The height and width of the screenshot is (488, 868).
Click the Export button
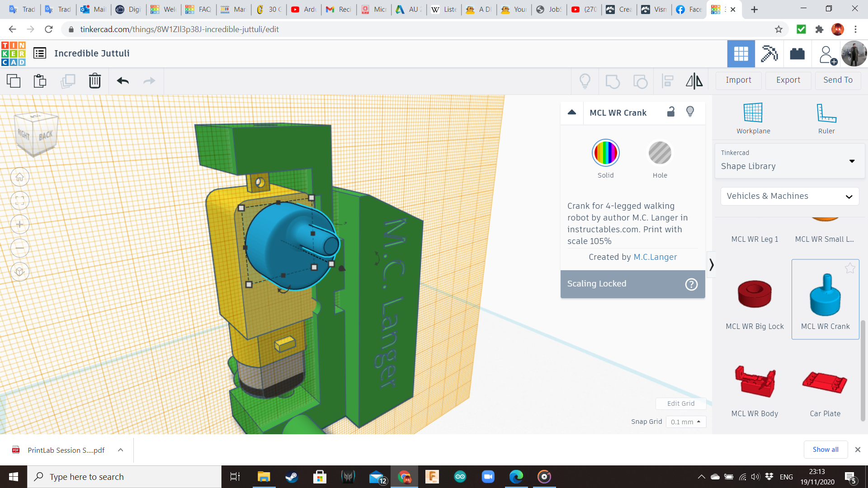coord(788,80)
